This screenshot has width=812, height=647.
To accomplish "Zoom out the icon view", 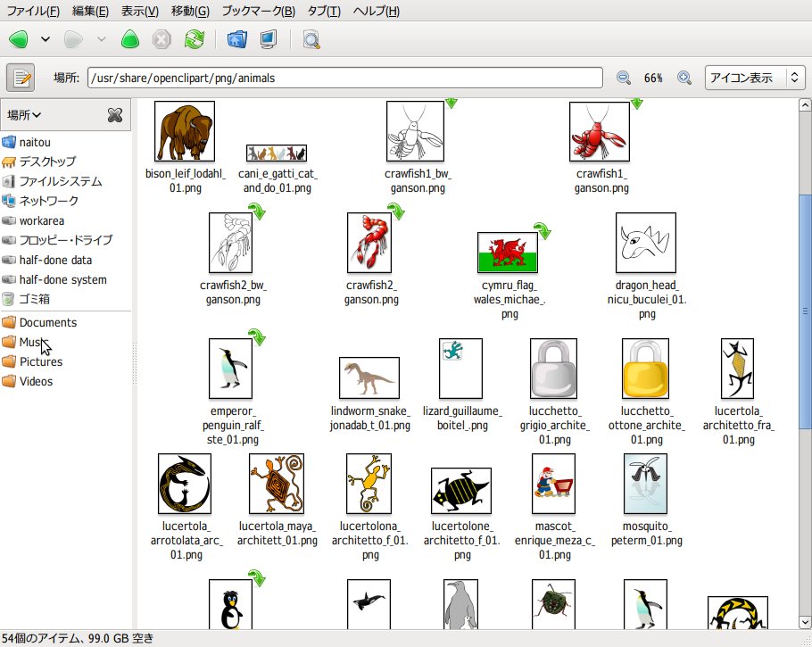I will pyautogui.click(x=623, y=78).
